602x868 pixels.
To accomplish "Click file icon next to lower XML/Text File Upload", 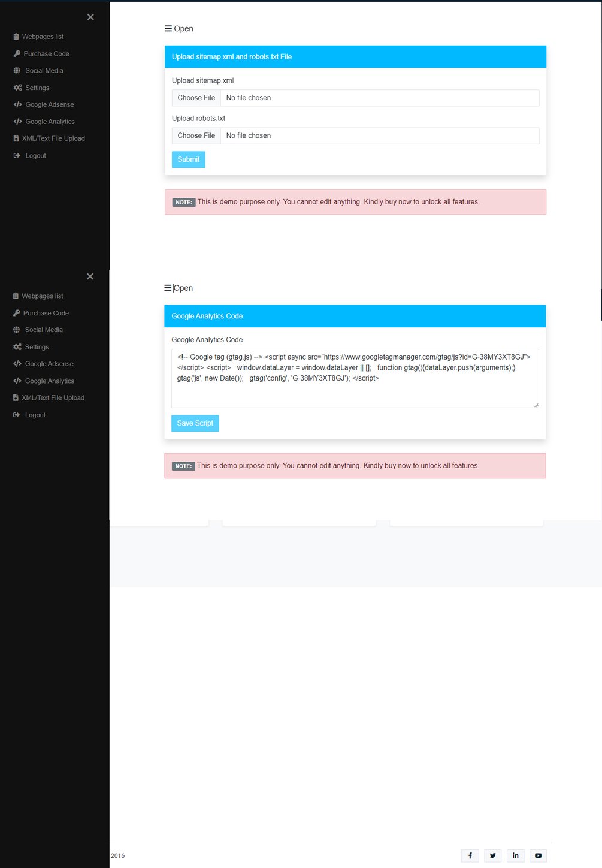I will click(16, 397).
